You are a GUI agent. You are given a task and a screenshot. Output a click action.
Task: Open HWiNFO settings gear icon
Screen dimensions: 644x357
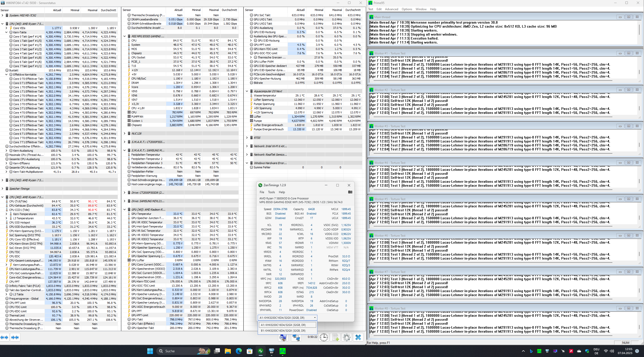pos(347,337)
